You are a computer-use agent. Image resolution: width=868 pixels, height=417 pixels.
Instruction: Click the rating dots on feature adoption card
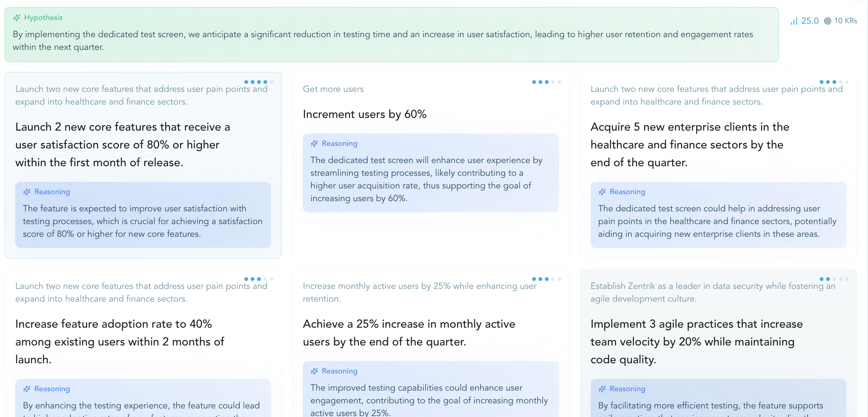tap(258, 279)
